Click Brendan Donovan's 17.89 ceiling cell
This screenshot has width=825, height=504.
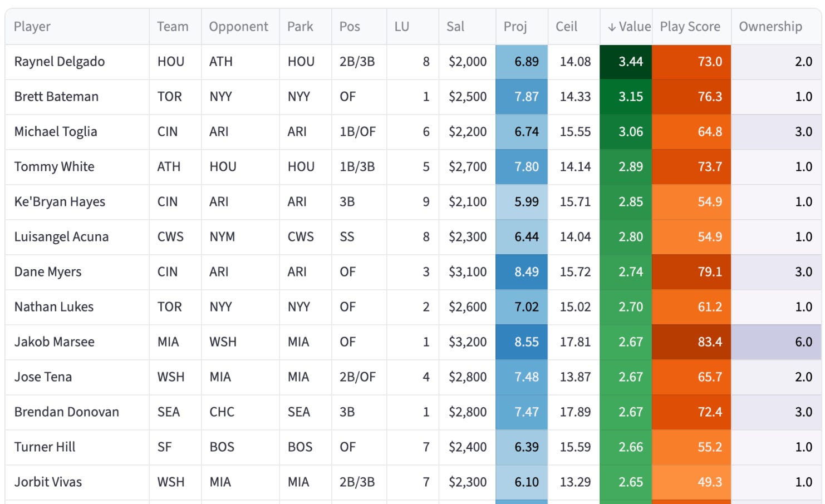[x=574, y=412]
